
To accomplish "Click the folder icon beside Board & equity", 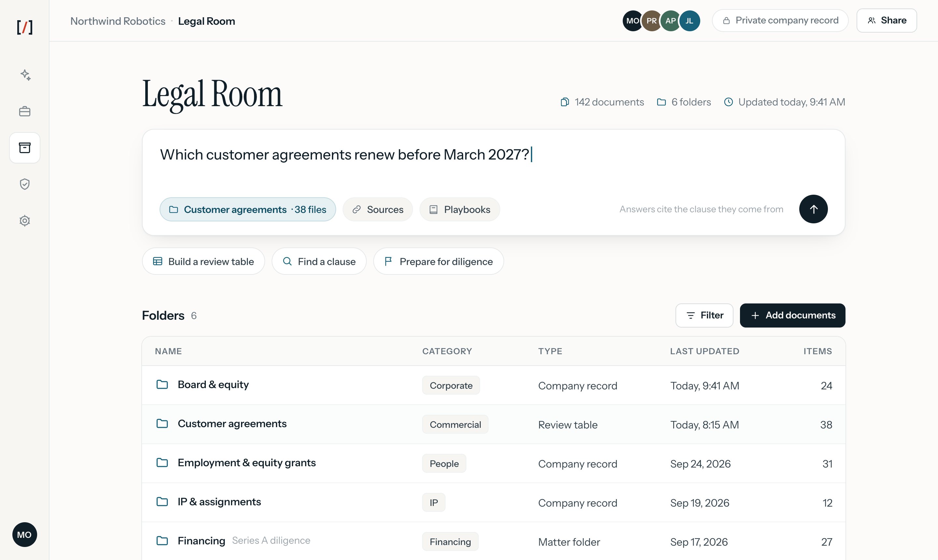I will pyautogui.click(x=162, y=385).
